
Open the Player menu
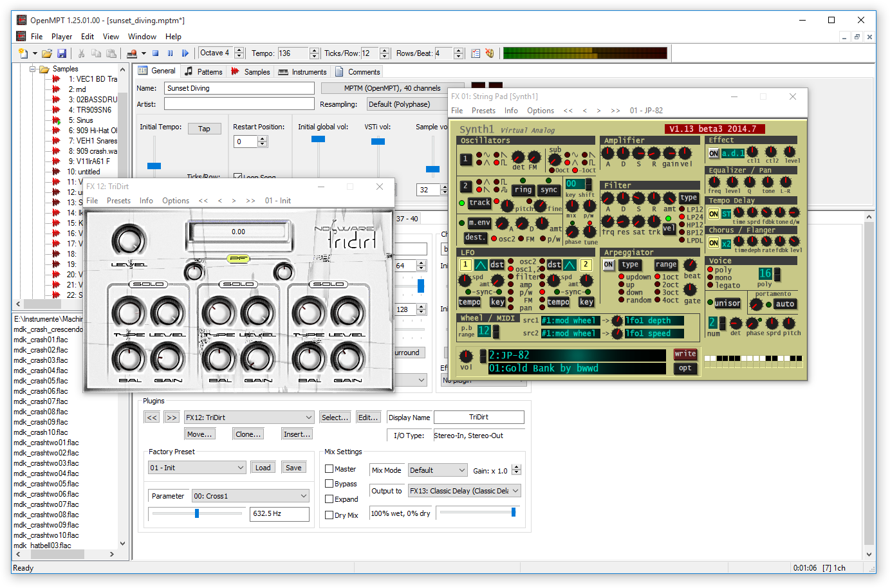pos(62,37)
